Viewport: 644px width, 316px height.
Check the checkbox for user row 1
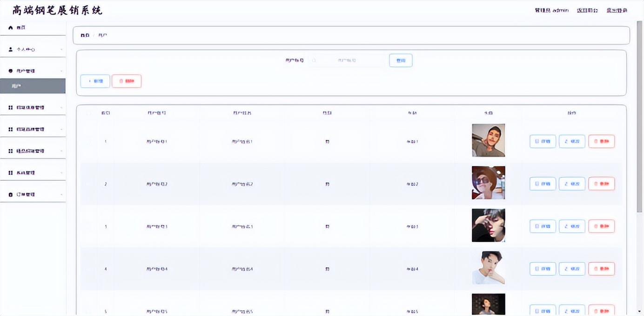[x=89, y=141]
